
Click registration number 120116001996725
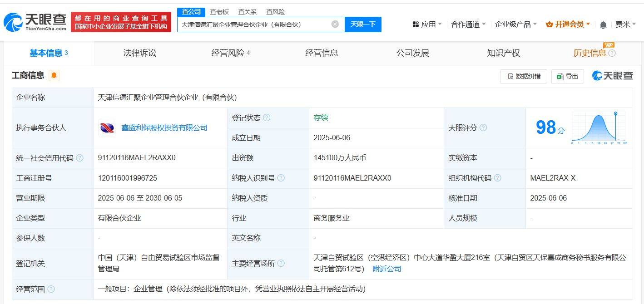coord(128,178)
